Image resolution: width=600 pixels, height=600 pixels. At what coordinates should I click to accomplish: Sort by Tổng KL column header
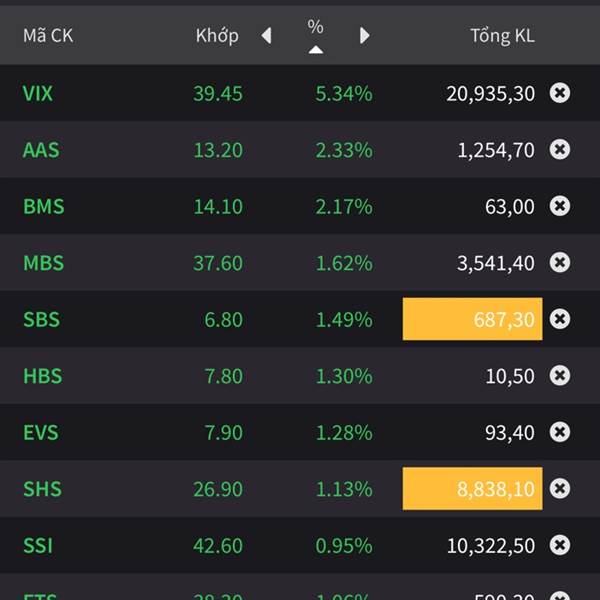502,36
